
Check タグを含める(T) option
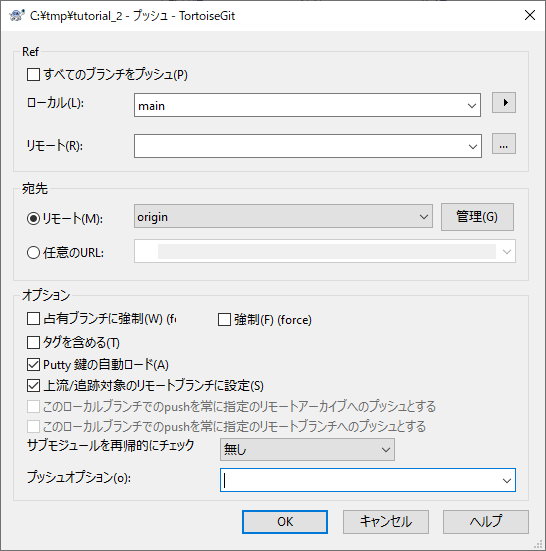click(x=33, y=342)
